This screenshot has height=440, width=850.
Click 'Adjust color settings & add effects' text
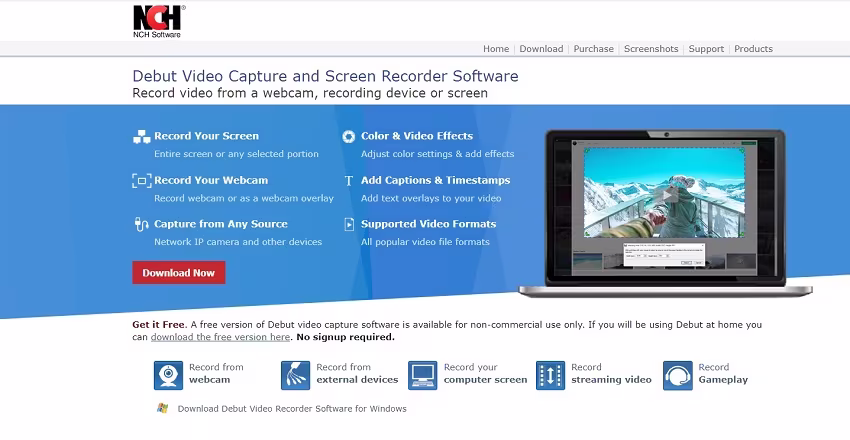tap(437, 154)
